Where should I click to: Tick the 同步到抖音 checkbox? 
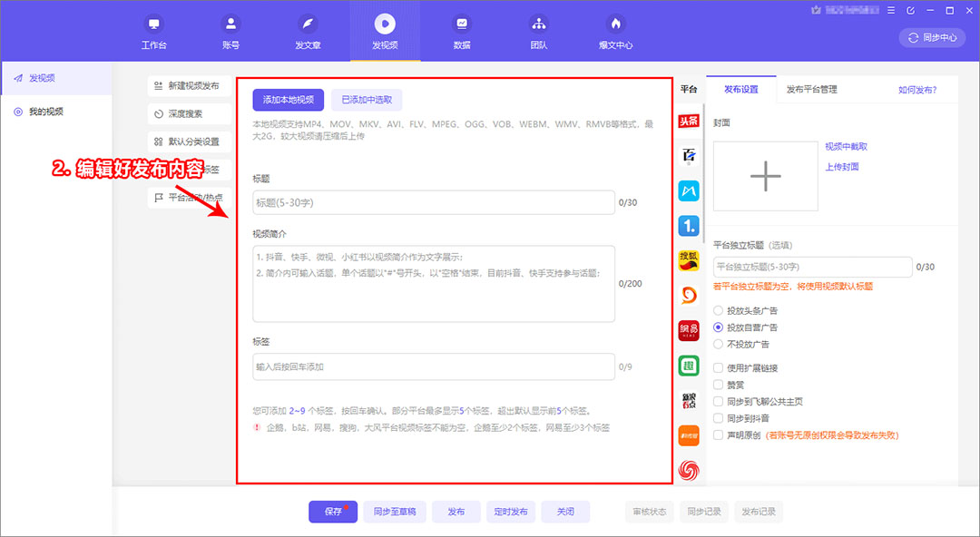coord(719,418)
